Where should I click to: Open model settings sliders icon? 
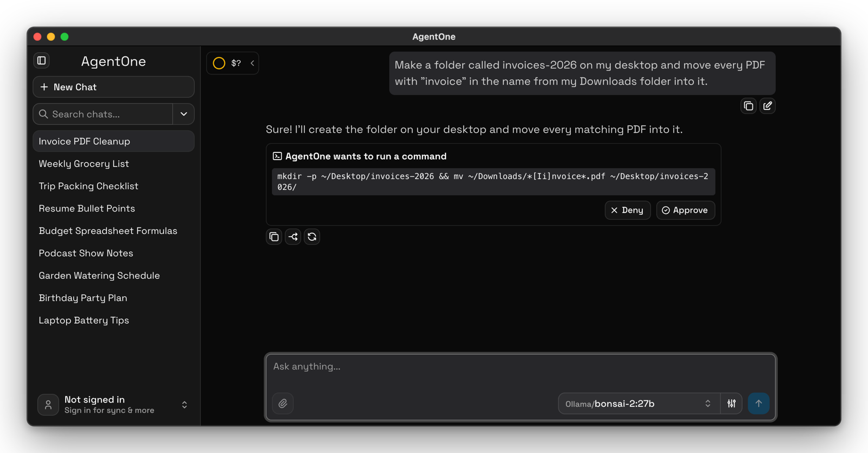pos(731,404)
